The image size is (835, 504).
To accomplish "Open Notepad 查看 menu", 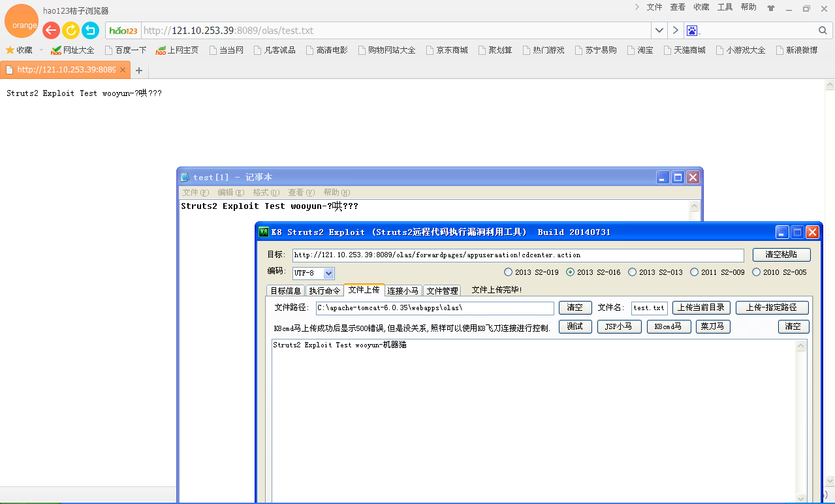I will (302, 193).
